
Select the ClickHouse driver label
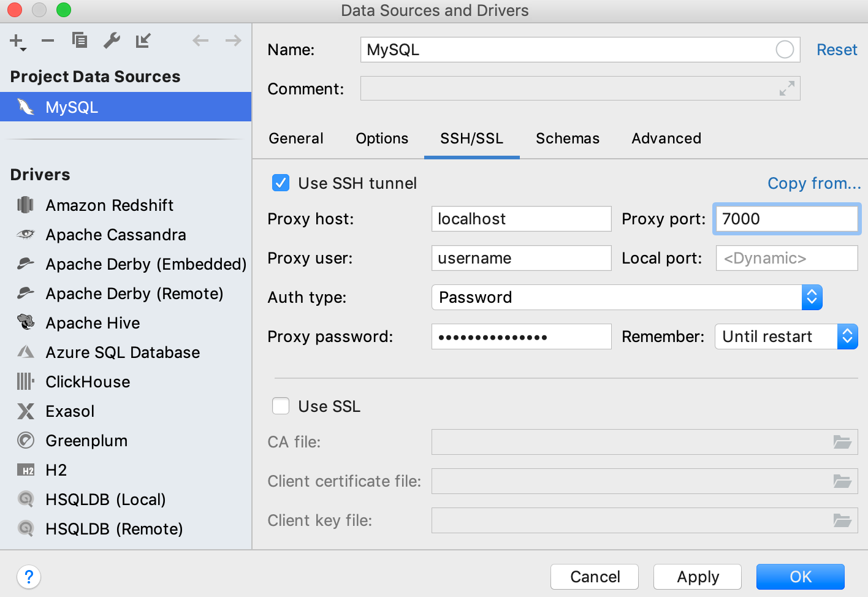pos(88,382)
